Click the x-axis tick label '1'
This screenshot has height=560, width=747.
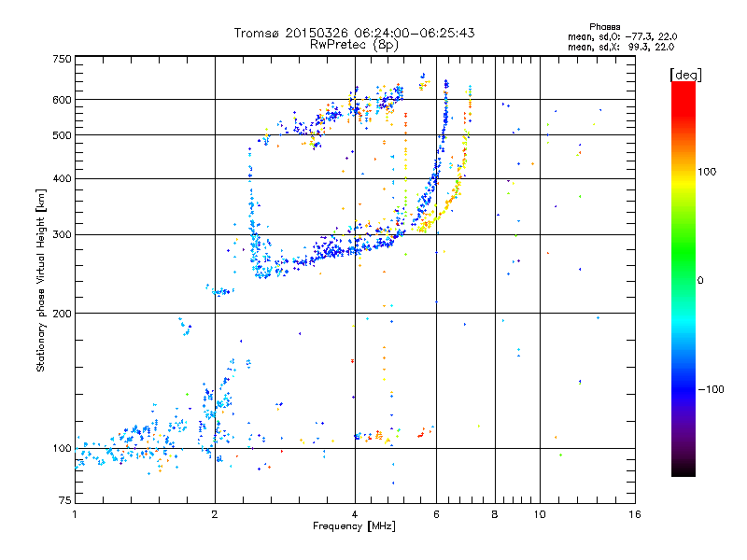pos(75,514)
